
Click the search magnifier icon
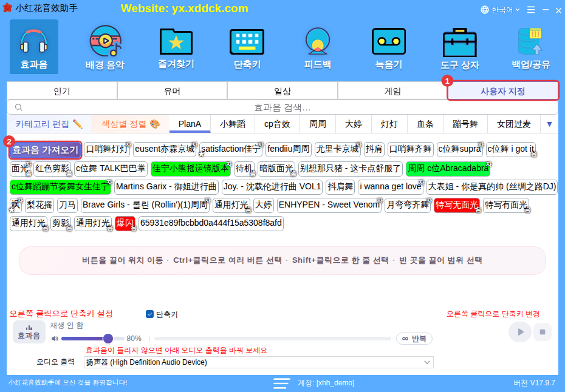click(19, 107)
